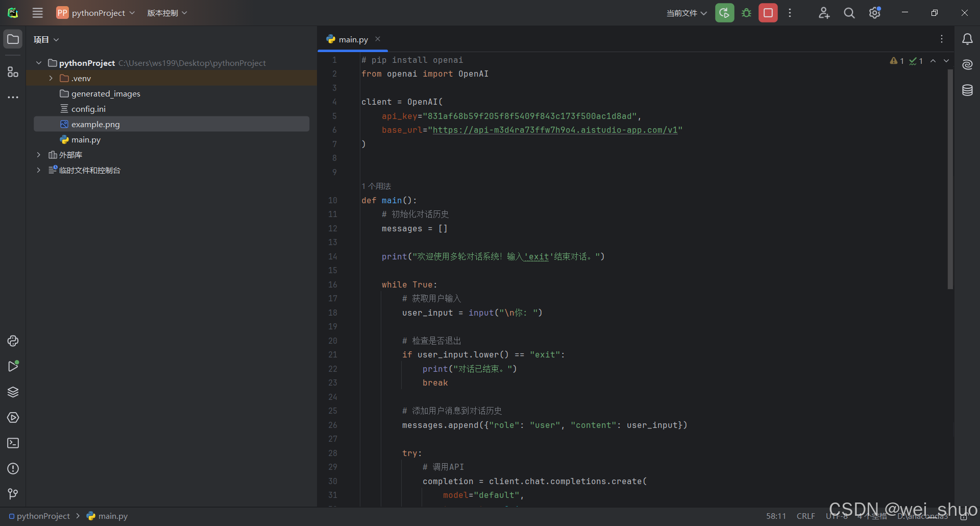Place cursor on line 12 messages code
Viewport: 980px width, 526px height.
(x=414, y=229)
